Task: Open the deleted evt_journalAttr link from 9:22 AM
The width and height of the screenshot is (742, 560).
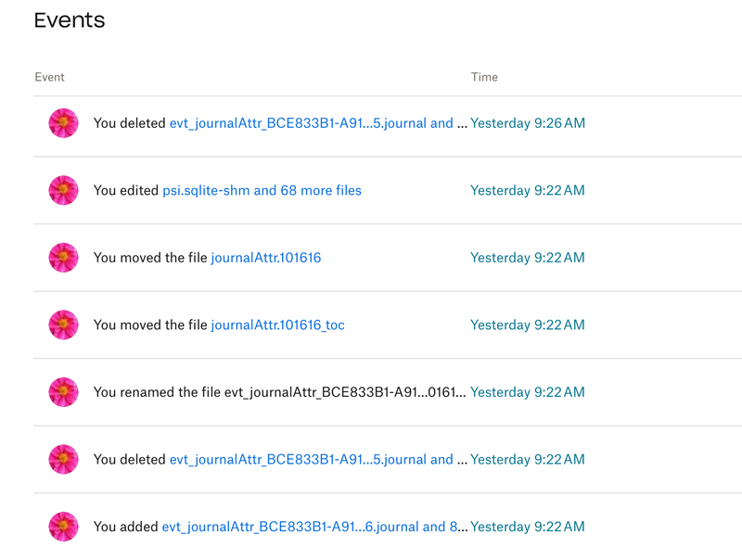Action: (317, 459)
